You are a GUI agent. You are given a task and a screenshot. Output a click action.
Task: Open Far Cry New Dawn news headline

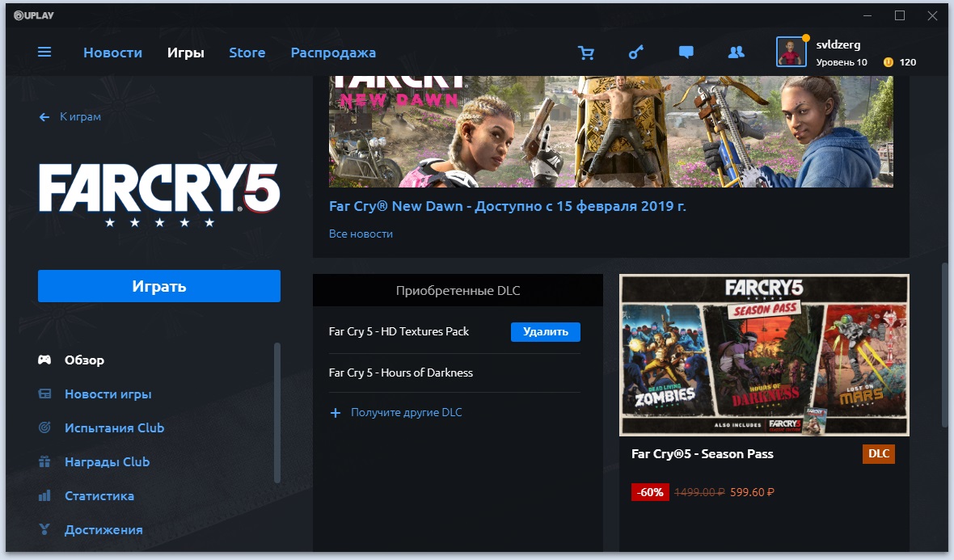508,206
